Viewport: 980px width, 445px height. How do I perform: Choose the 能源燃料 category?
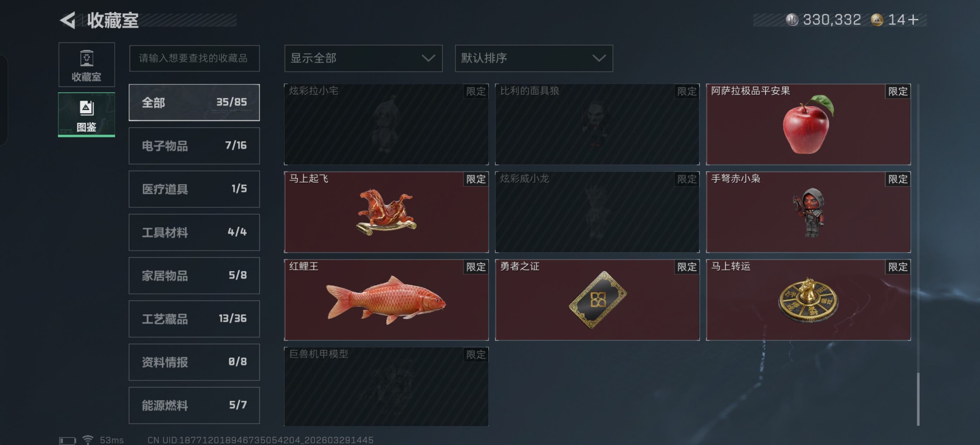click(194, 405)
